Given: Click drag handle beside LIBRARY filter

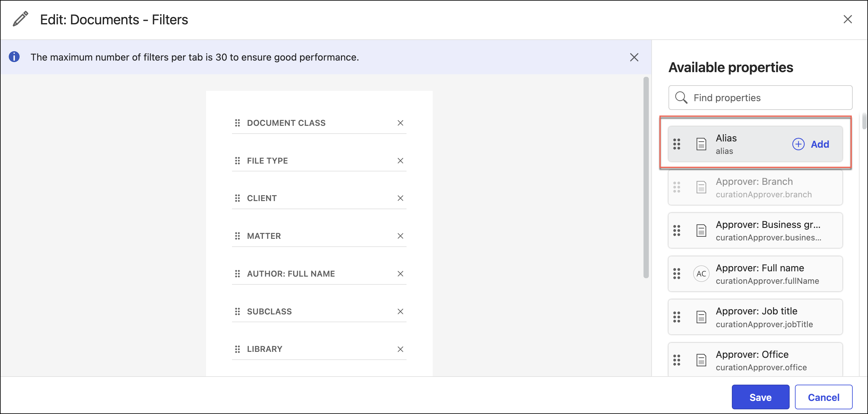Looking at the screenshot, I should pos(237,349).
